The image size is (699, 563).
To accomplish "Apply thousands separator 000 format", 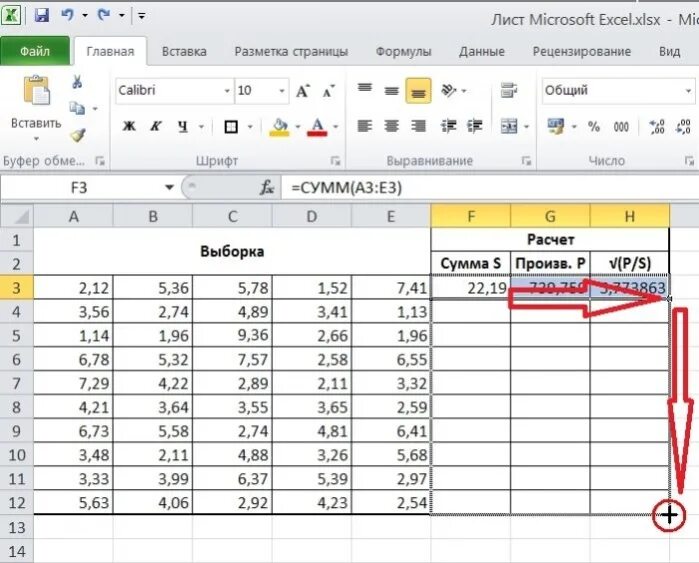I will [621, 127].
